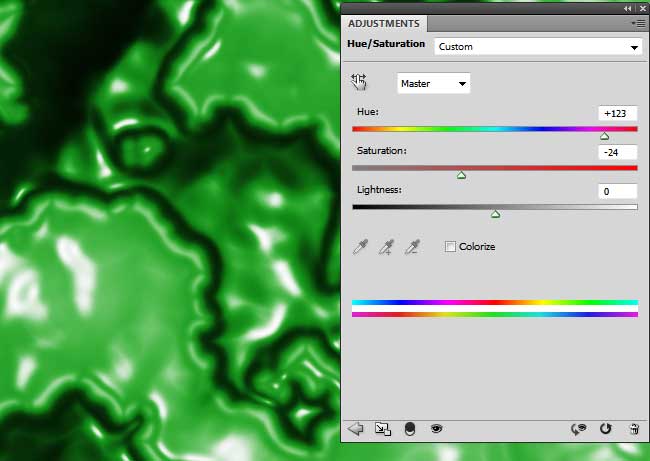Open the Adjustments panel flyout menu
650x461 pixels.
[638, 24]
